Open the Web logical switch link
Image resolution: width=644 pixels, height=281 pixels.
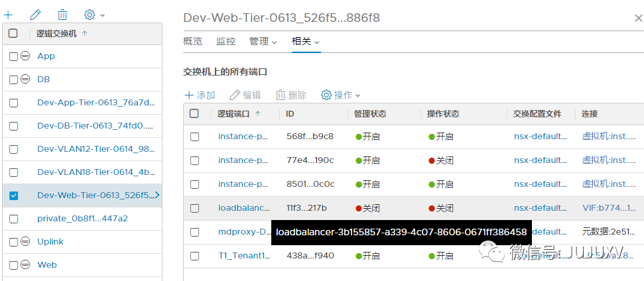tap(47, 265)
